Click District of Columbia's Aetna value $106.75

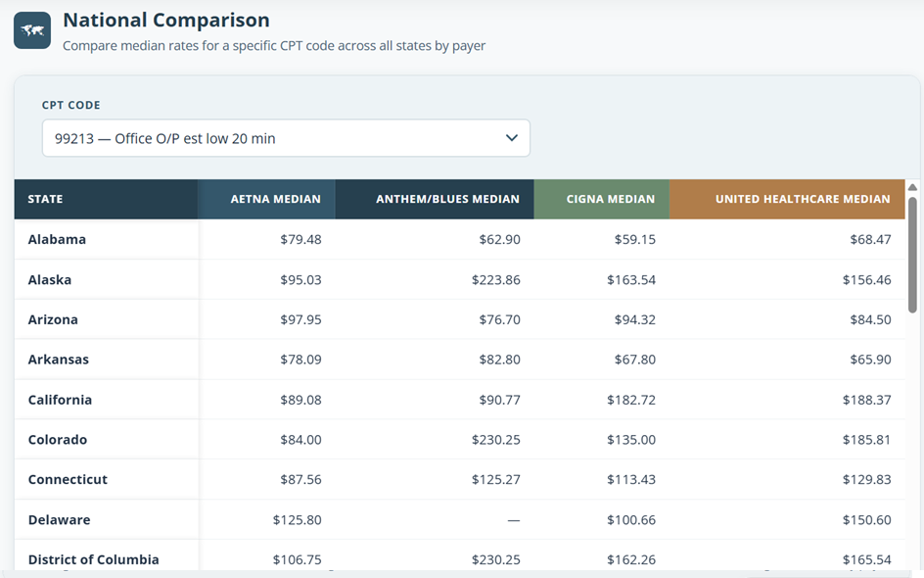point(297,559)
